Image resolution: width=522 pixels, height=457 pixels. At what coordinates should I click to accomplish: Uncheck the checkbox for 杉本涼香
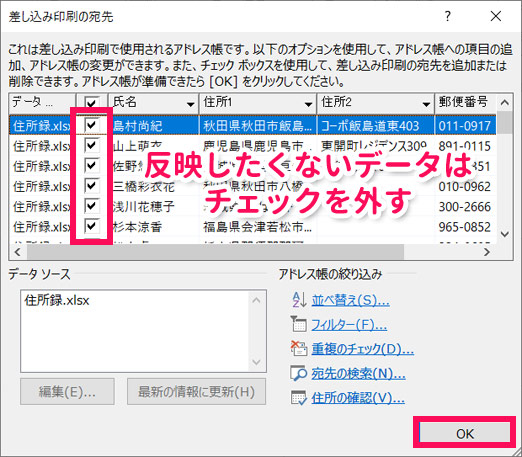tap(91, 226)
